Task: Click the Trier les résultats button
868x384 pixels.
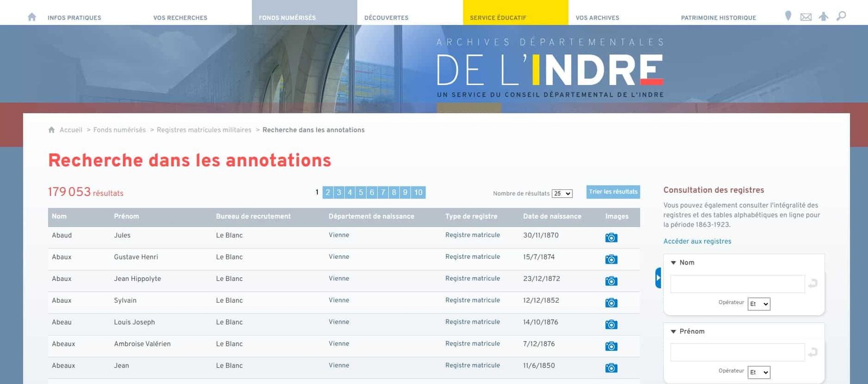Action: [613, 192]
